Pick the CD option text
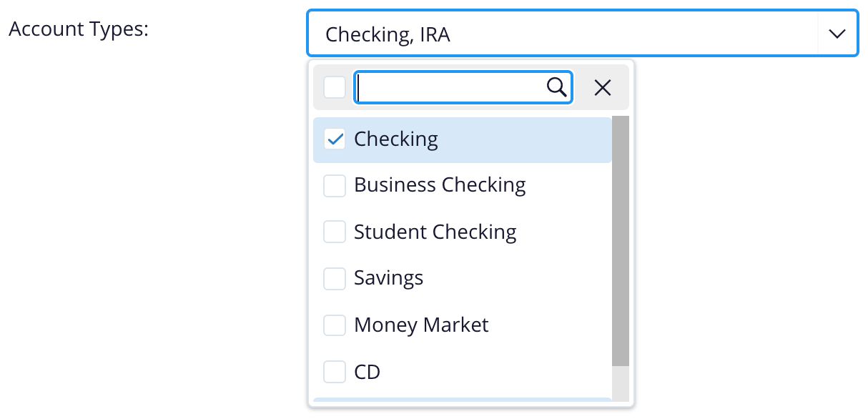The image size is (868, 419). [367, 372]
